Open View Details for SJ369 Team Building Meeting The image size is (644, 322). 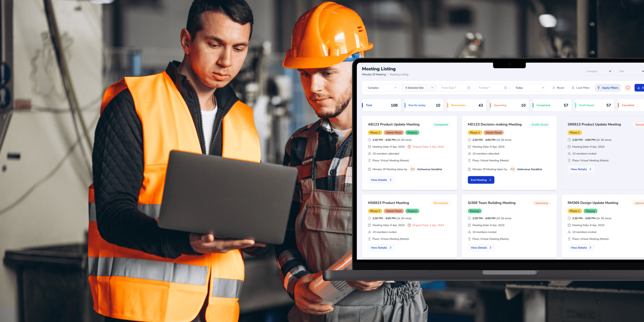coord(481,247)
